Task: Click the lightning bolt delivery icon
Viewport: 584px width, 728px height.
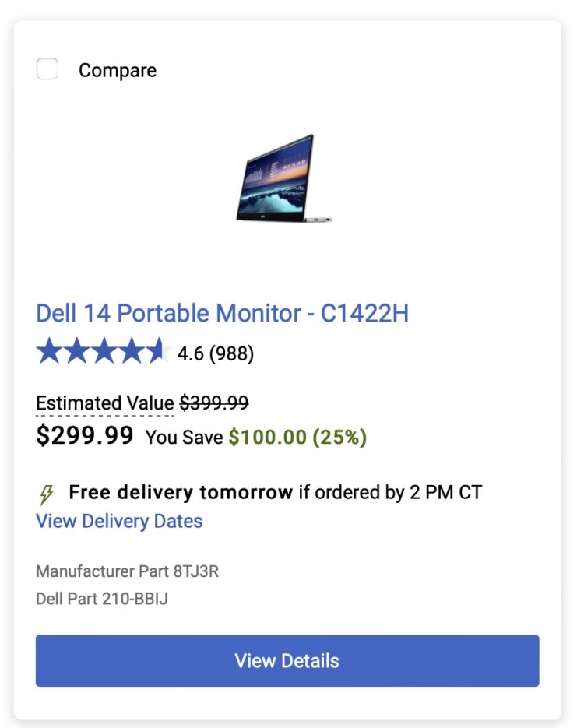Action: (x=45, y=492)
